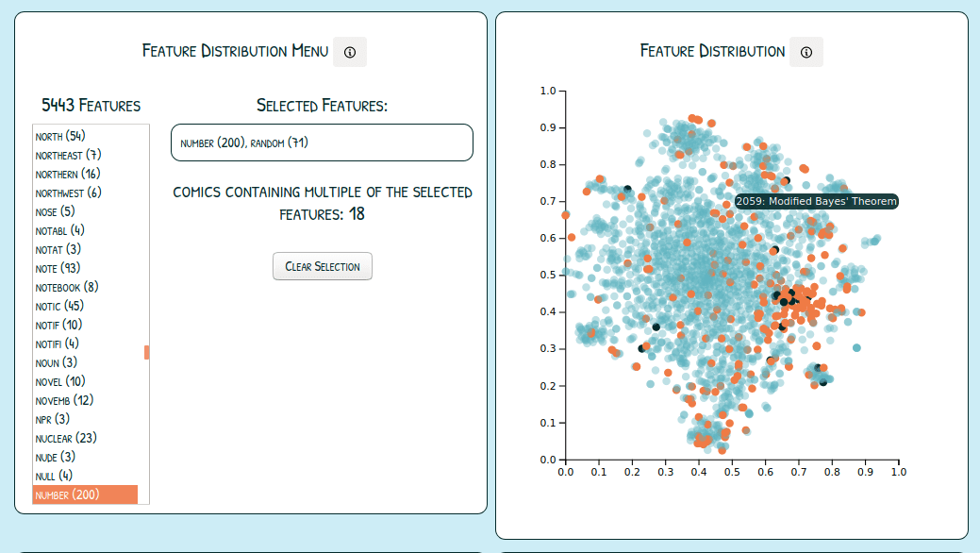Image resolution: width=980 pixels, height=553 pixels.
Task: Click the 2059: Modified Bayes' Theorem tooltip
Action: (815, 201)
